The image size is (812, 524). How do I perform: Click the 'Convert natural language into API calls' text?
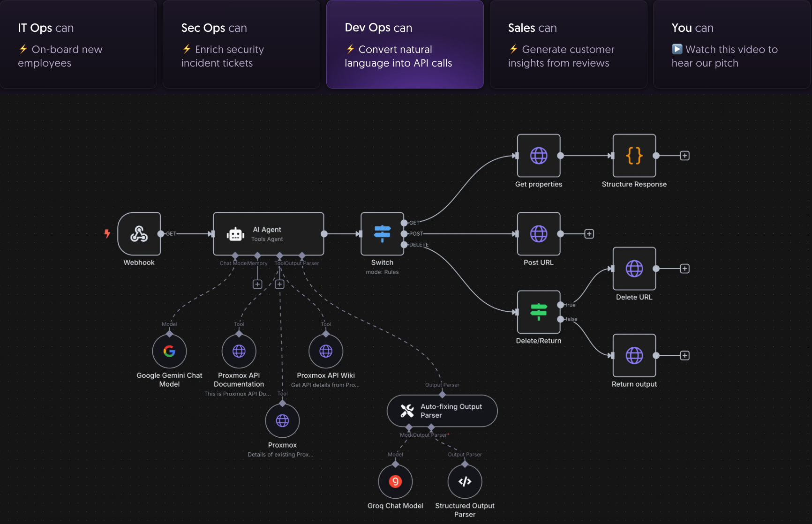398,56
